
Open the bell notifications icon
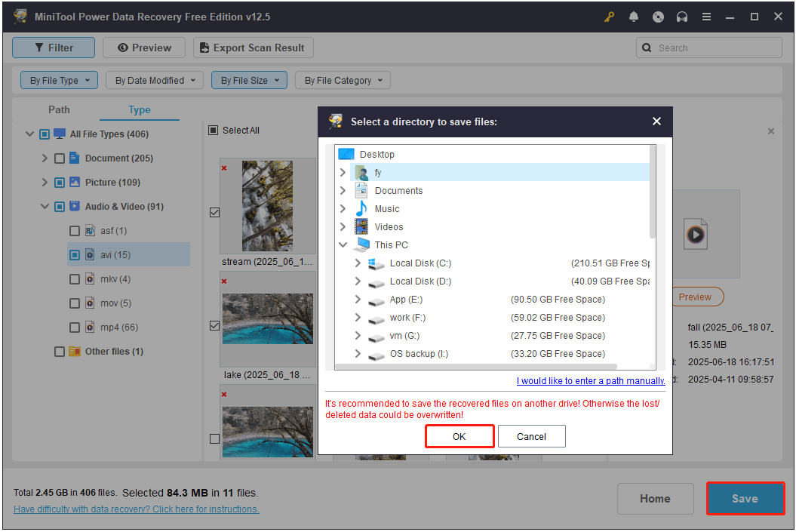[634, 17]
